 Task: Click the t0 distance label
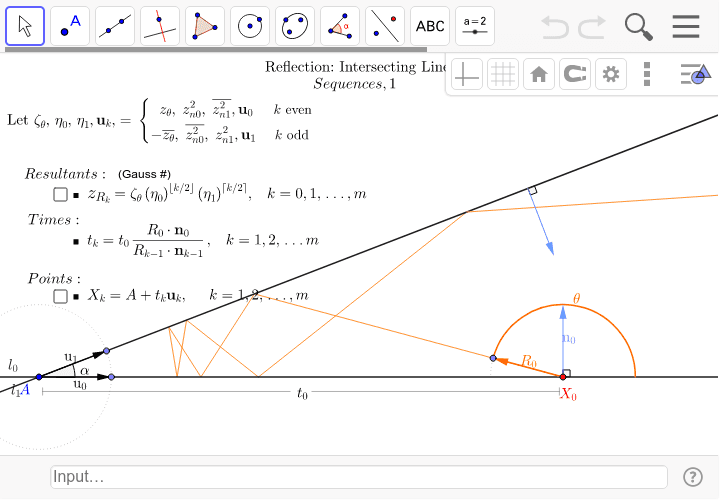click(302, 393)
